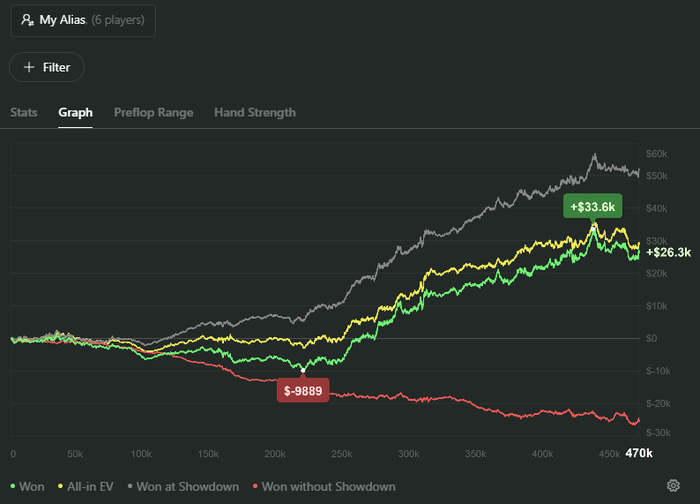Click the $60k y-axis label
The width and height of the screenshot is (700, 504).
657,153
